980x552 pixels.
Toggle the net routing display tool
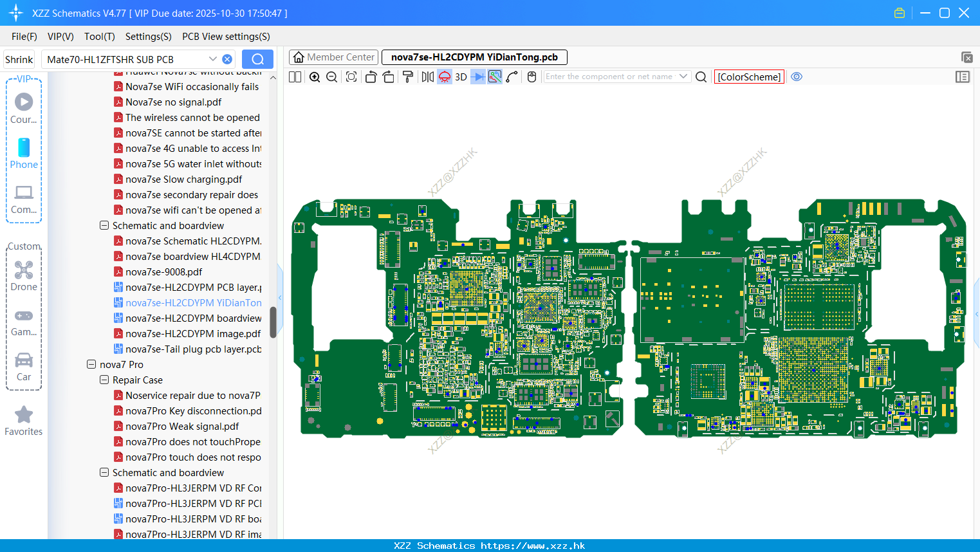495,77
